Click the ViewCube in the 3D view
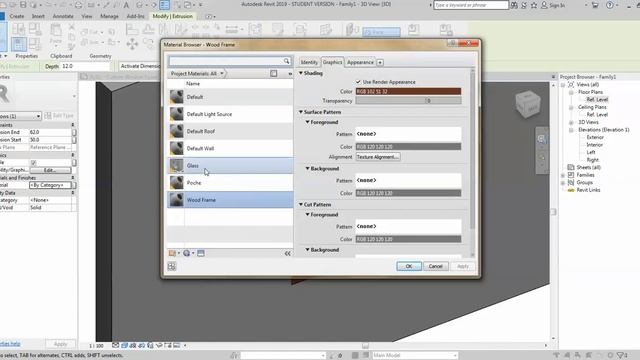Image resolution: width=640 pixels, height=360 pixels. pos(527,104)
